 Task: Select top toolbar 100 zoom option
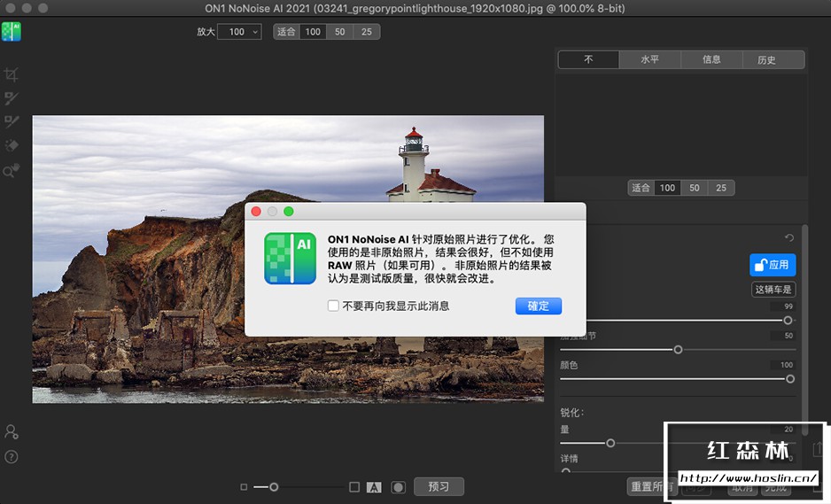coord(313,32)
